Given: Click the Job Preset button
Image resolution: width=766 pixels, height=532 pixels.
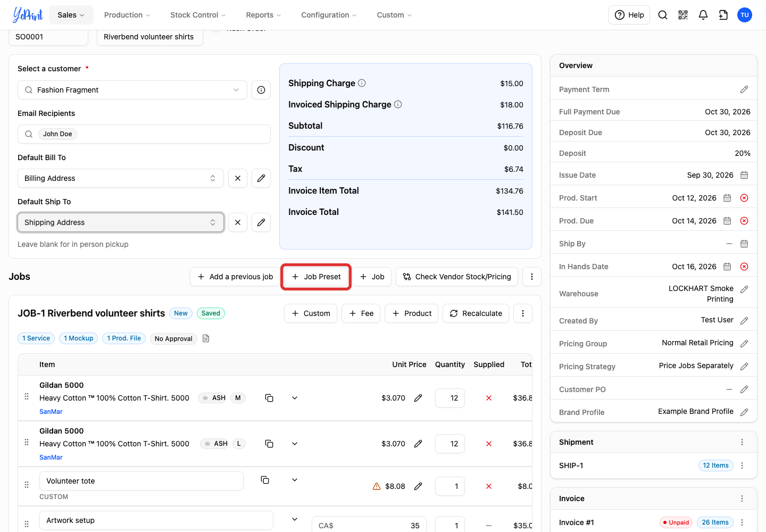Looking at the screenshot, I should (316, 277).
